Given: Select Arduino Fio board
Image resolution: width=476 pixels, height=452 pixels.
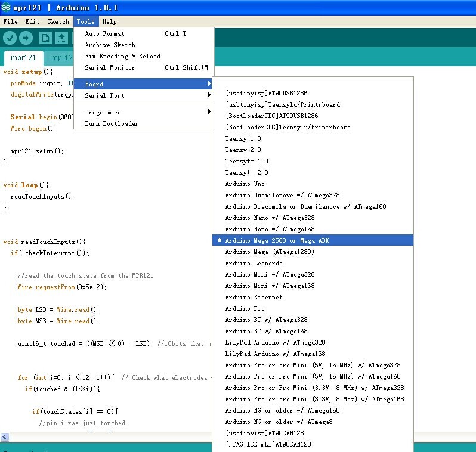Looking at the screenshot, I should 313,308.
